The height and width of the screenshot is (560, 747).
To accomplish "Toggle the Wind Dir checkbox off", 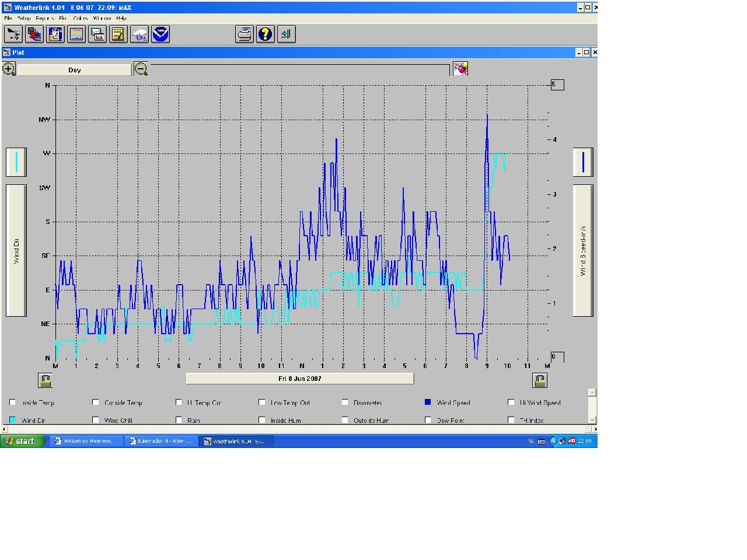I will point(13,419).
